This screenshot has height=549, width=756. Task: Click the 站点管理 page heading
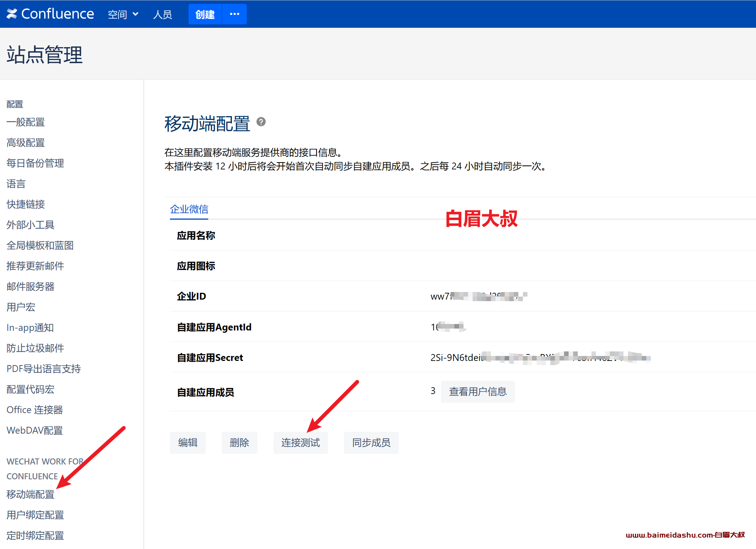(x=45, y=55)
